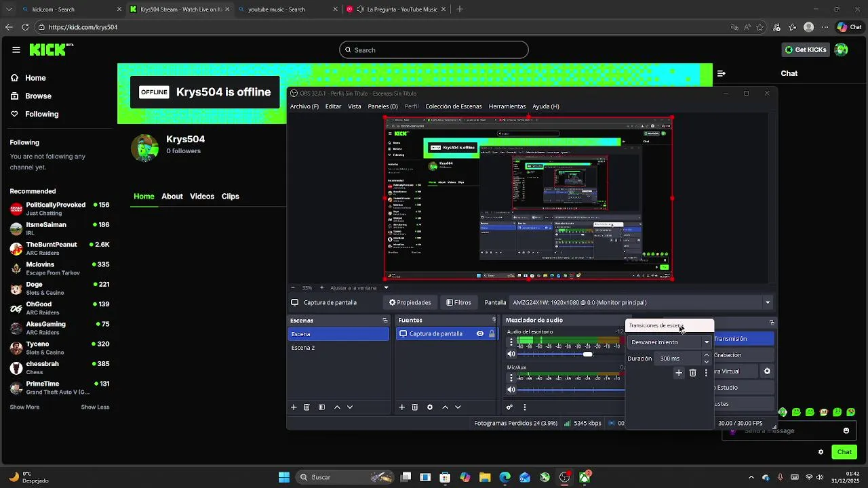Decrease transition Duración with down arrow
Image resolution: width=868 pixels, height=488 pixels.
click(x=707, y=362)
